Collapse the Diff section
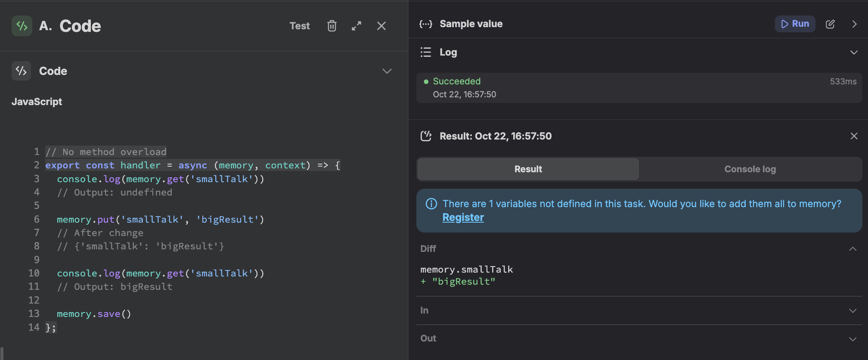 (852, 249)
